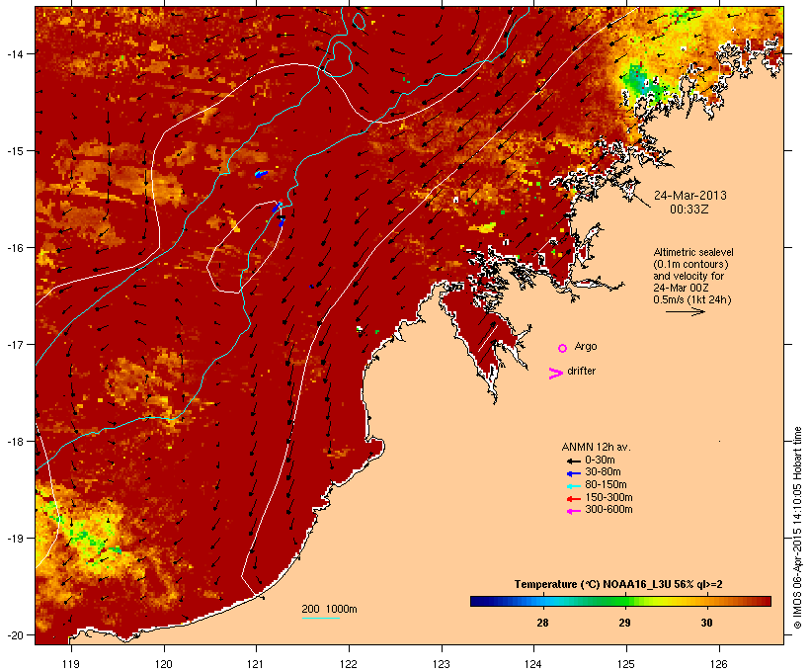Click the longitude label 122

click(x=349, y=664)
